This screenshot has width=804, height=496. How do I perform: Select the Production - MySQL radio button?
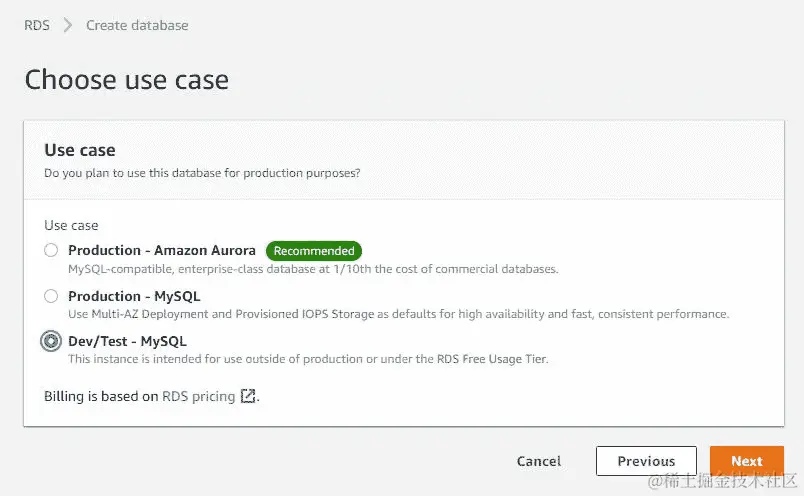click(x=51, y=296)
